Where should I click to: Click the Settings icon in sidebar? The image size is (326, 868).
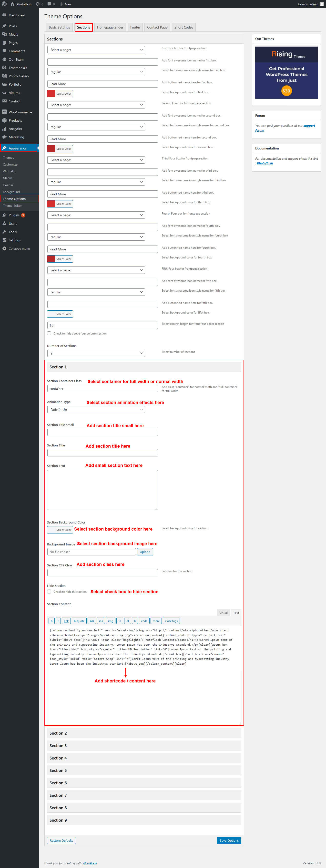click(4, 240)
